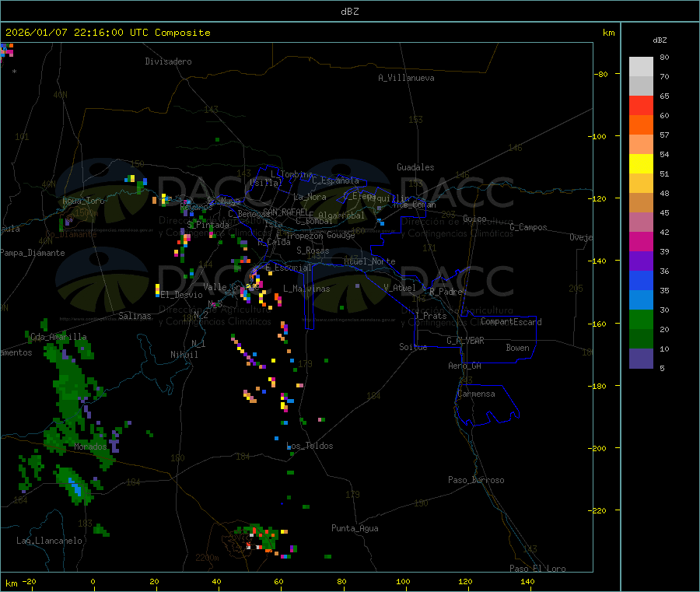Click the 'Divisadero' map label
Viewport: 700px width, 592px height.
click(x=168, y=61)
